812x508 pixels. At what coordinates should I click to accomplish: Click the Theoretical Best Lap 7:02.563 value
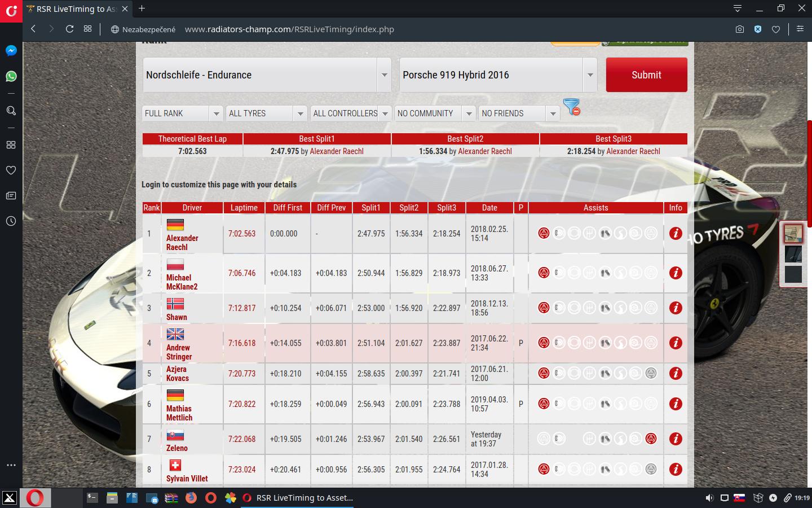(x=192, y=151)
